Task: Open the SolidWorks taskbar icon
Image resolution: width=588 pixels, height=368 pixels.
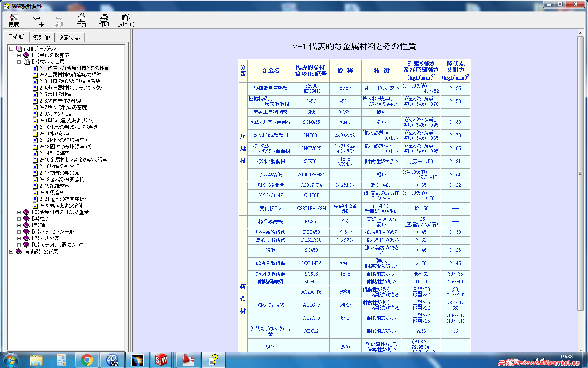Action: (162, 360)
